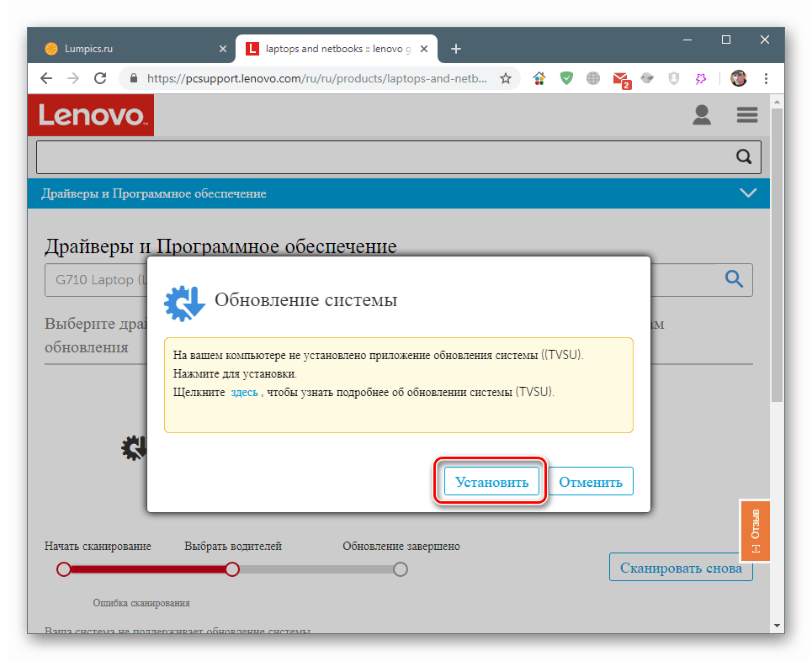This screenshot has height=661, width=812.
Task: Open the house extension icon
Action: 539,78
